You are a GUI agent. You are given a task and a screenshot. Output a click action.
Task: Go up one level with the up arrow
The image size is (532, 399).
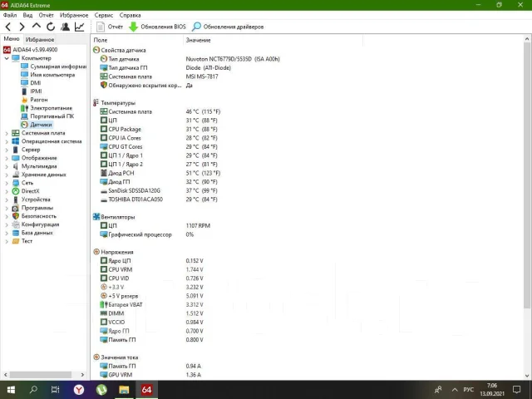(x=37, y=26)
